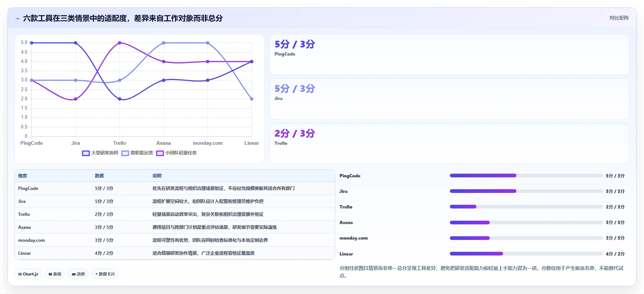Click the 小团队轻量任务 data point at Trello
This screenshot has width=644, height=294.
click(x=119, y=43)
